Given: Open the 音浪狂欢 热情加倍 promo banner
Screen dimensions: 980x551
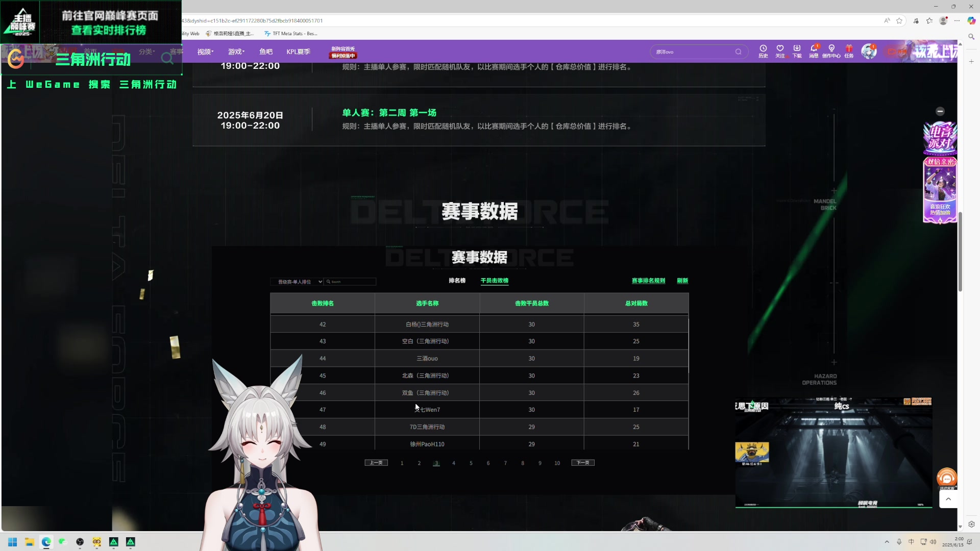Looking at the screenshot, I should click(x=940, y=190).
